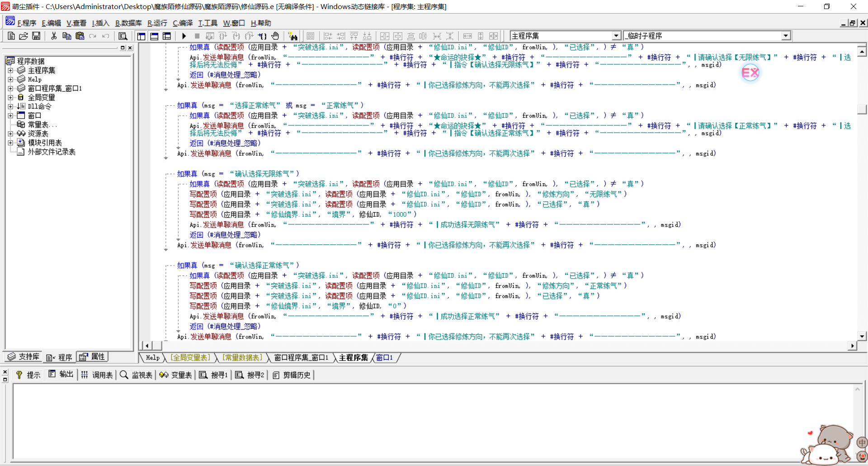This screenshot has width=868, height=466.
Task: Cut selection using the scissors icon
Action: (x=54, y=36)
